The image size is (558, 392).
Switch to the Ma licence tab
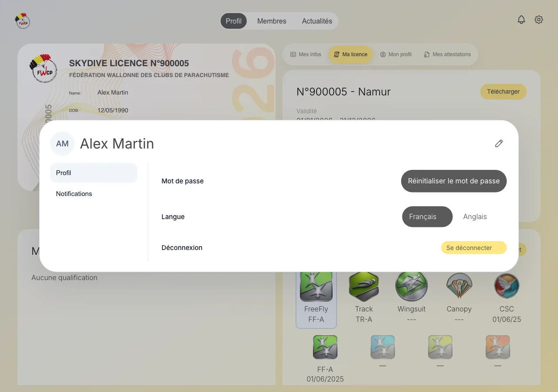click(350, 54)
